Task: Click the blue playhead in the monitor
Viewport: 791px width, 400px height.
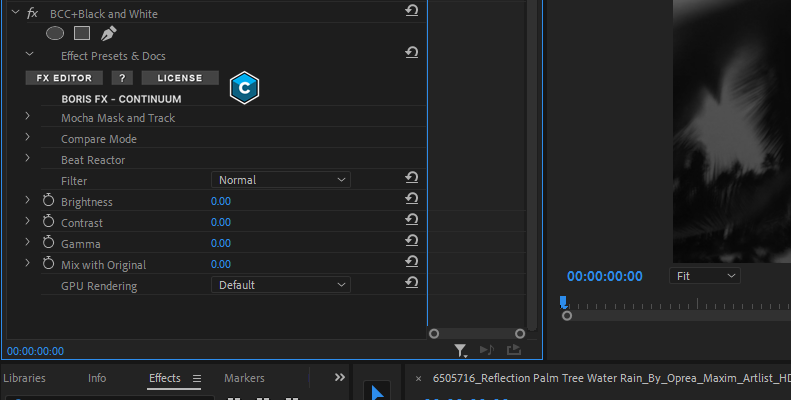Action: [x=563, y=302]
